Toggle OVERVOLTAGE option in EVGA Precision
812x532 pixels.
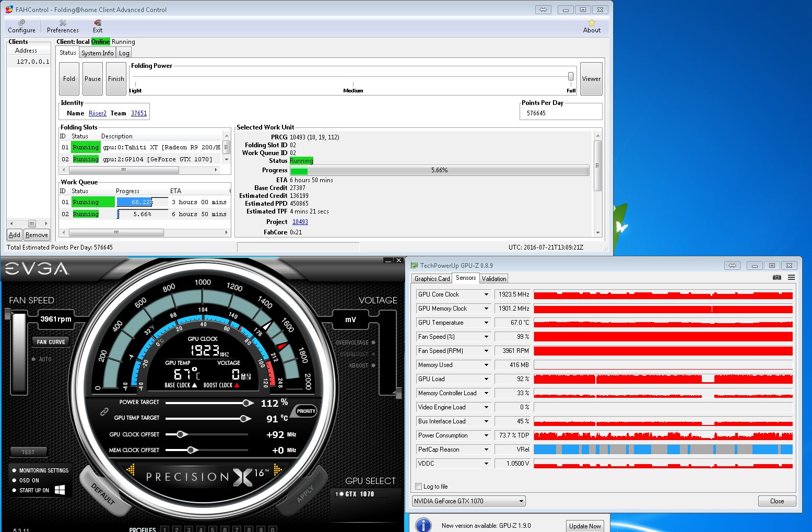(355, 342)
